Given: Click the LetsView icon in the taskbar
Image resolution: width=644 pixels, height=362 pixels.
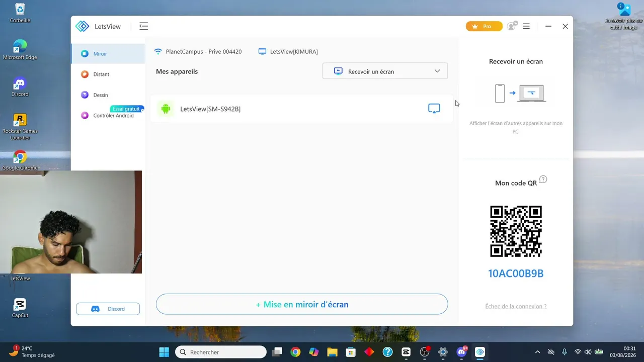Looking at the screenshot, I should point(480,352).
